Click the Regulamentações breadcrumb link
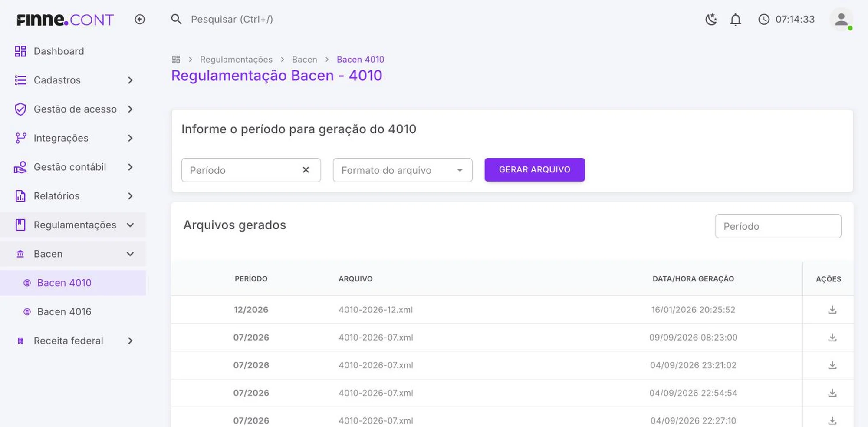Screen dimensions: 868x427 click(x=236, y=60)
